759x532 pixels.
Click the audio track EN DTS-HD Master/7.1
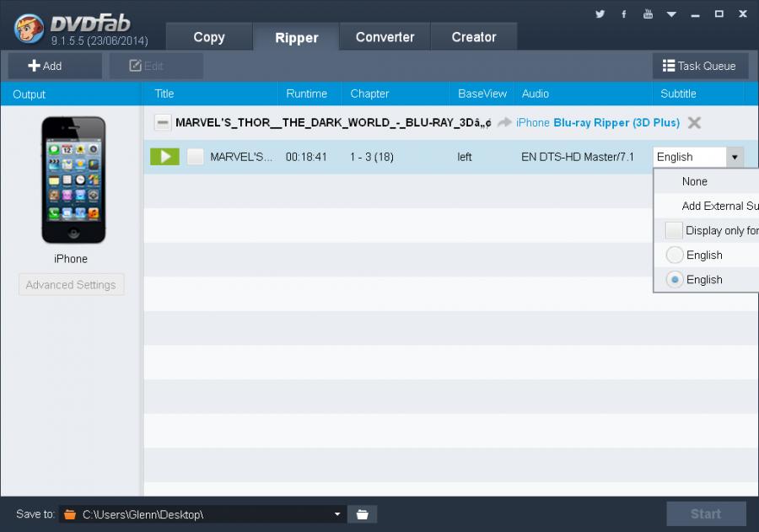(x=578, y=157)
